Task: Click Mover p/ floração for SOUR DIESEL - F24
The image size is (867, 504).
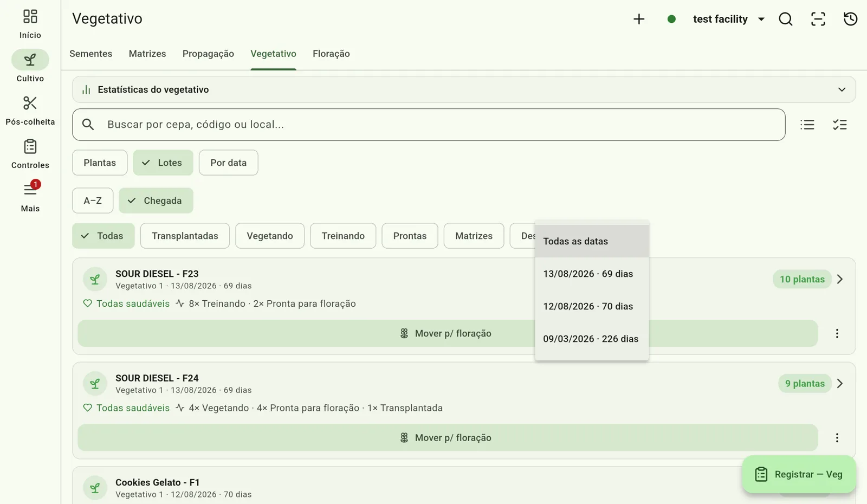Action: point(448,437)
